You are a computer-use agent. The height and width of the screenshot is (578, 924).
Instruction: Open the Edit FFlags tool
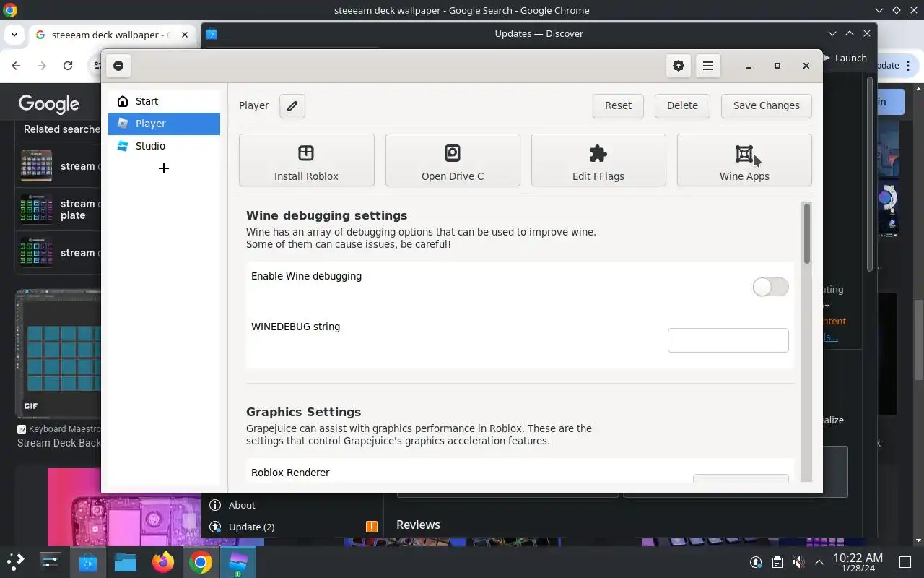pyautogui.click(x=598, y=160)
